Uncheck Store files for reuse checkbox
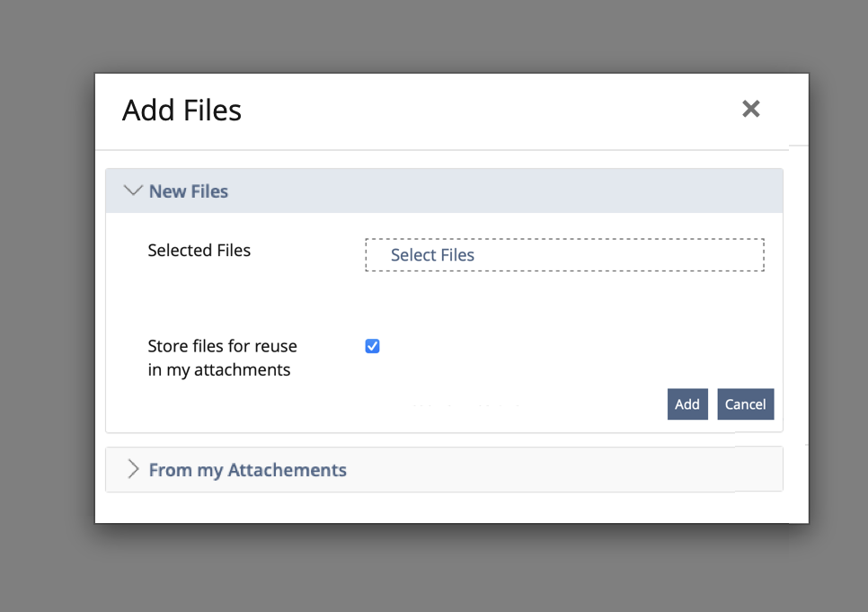 pyautogui.click(x=373, y=346)
